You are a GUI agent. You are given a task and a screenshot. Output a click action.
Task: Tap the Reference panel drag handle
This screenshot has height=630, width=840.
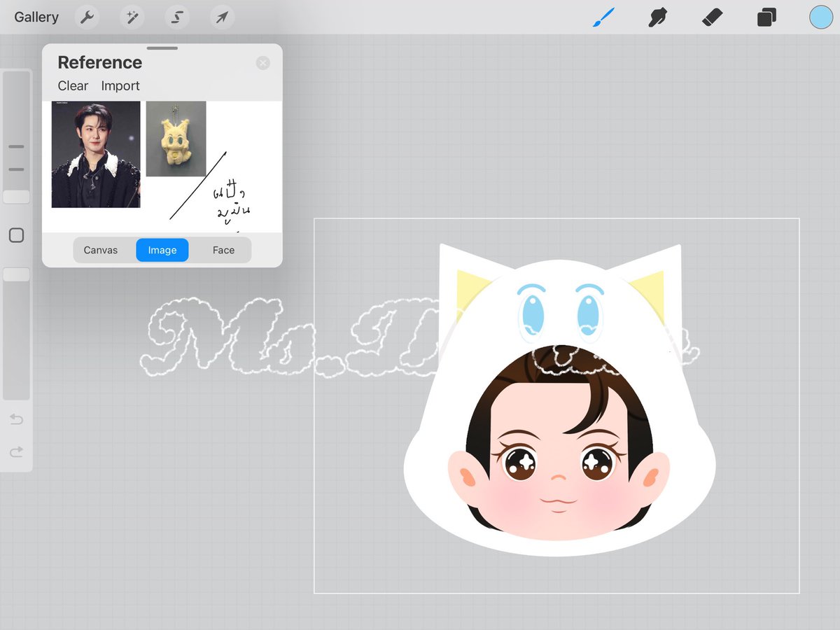pyautogui.click(x=162, y=48)
